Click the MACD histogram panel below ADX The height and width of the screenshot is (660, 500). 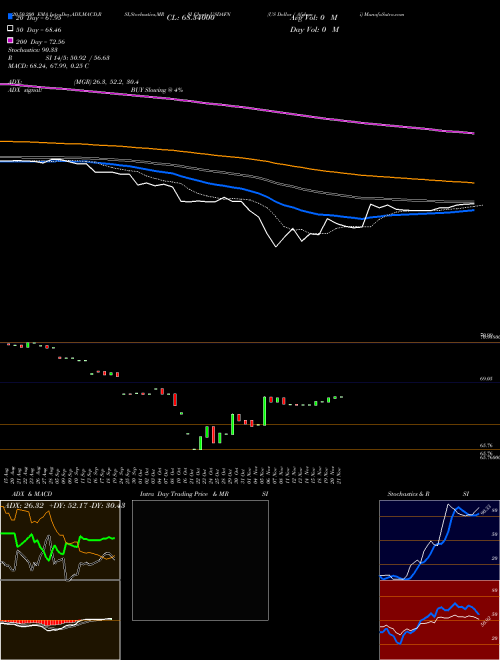point(60,620)
